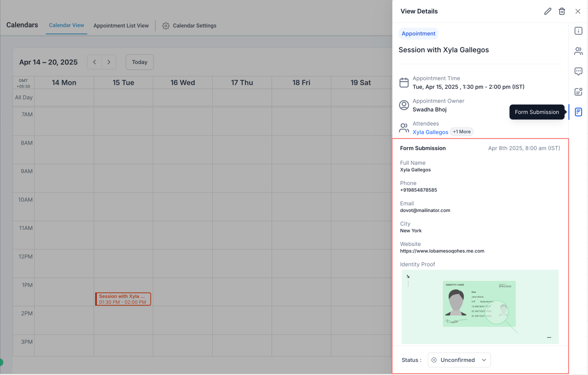The height and width of the screenshot is (375, 588).
Task: Click the Appointment type tag
Action: click(418, 33)
